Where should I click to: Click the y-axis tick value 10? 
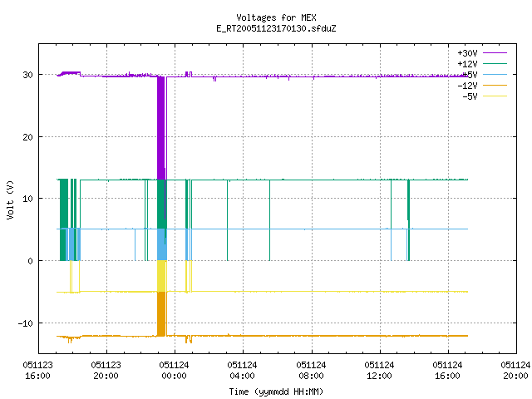point(27,199)
